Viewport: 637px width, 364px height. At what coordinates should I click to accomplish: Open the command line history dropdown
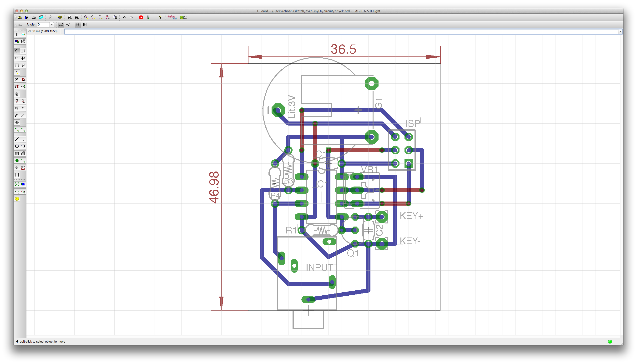click(x=620, y=31)
